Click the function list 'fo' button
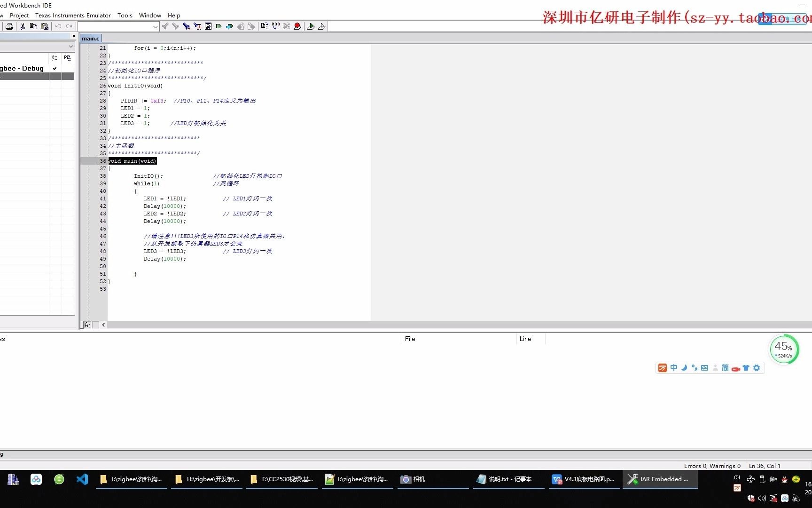The height and width of the screenshot is (508, 812). pos(87,325)
